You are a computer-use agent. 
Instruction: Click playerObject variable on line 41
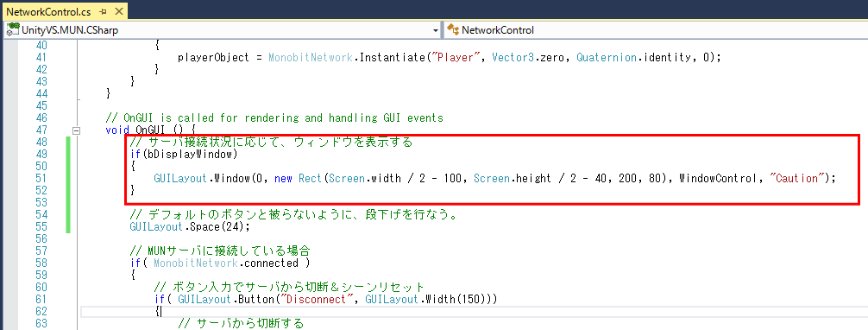pos(214,58)
